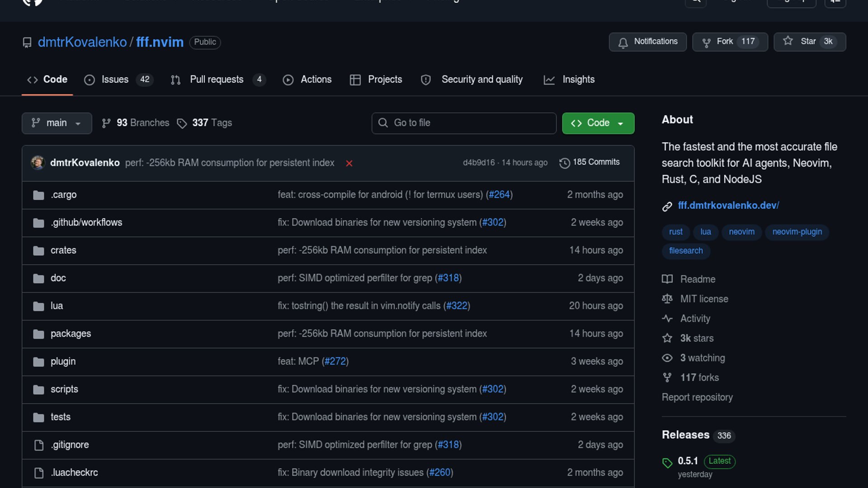Image resolution: width=868 pixels, height=488 pixels.
Task: Click dmtrKovalenko's avatar in the commit row
Action: pos(38,163)
